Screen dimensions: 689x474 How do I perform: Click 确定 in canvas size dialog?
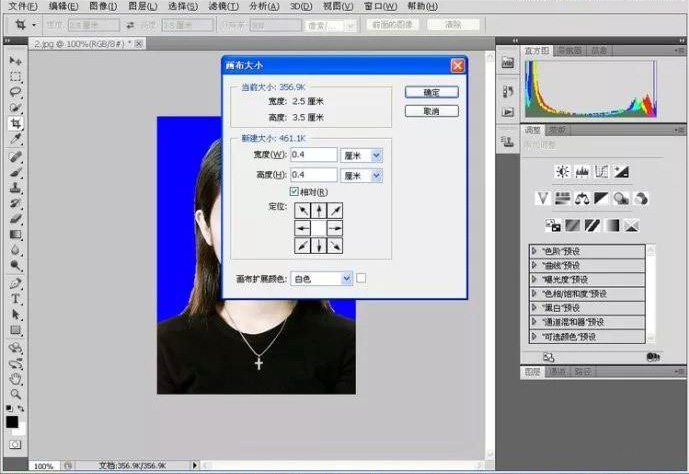pos(432,92)
